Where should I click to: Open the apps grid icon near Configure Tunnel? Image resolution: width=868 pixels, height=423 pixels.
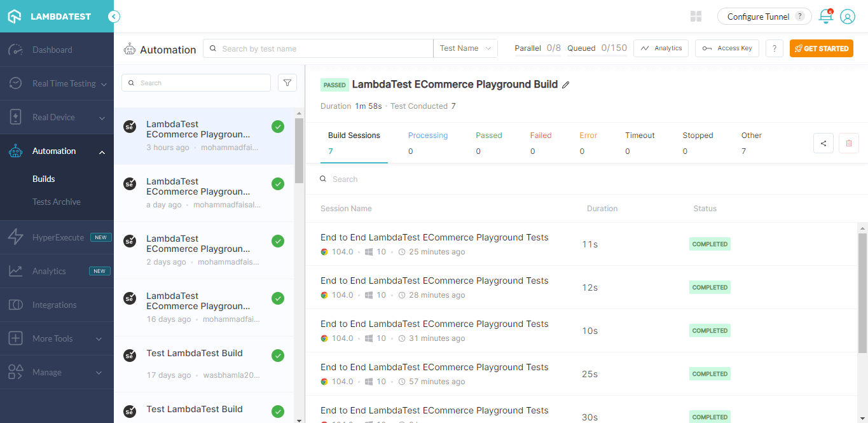click(696, 16)
